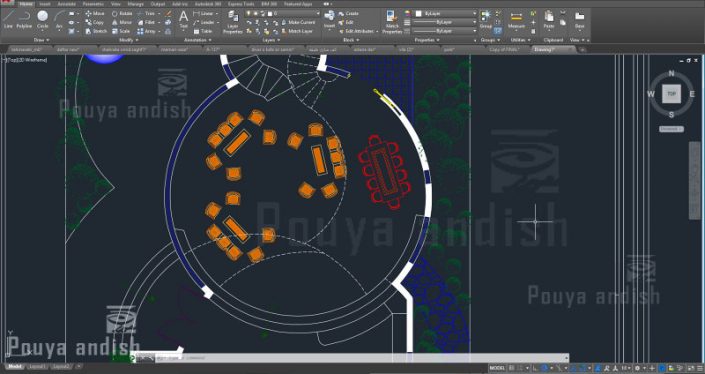Screen dimensions: 705x374
Task: Select the Circle tool
Action: (x=43, y=20)
